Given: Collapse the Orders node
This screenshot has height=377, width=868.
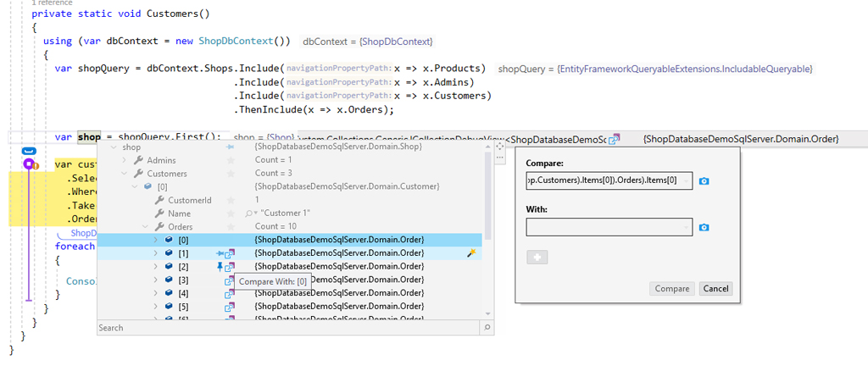Looking at the screenshot, I should (x=146, y=227).
